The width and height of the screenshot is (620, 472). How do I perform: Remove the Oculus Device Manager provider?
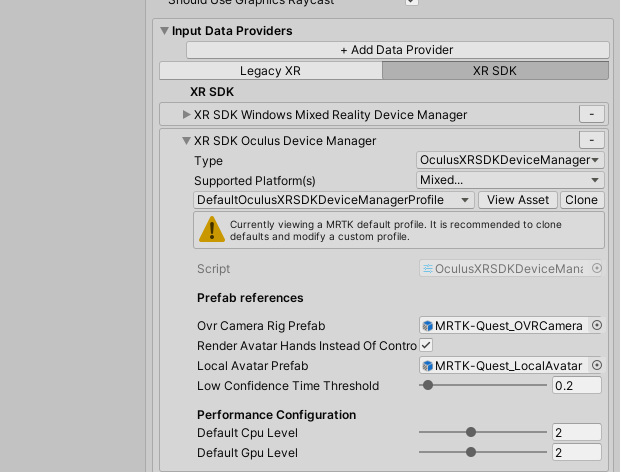(x=592, y=140)
